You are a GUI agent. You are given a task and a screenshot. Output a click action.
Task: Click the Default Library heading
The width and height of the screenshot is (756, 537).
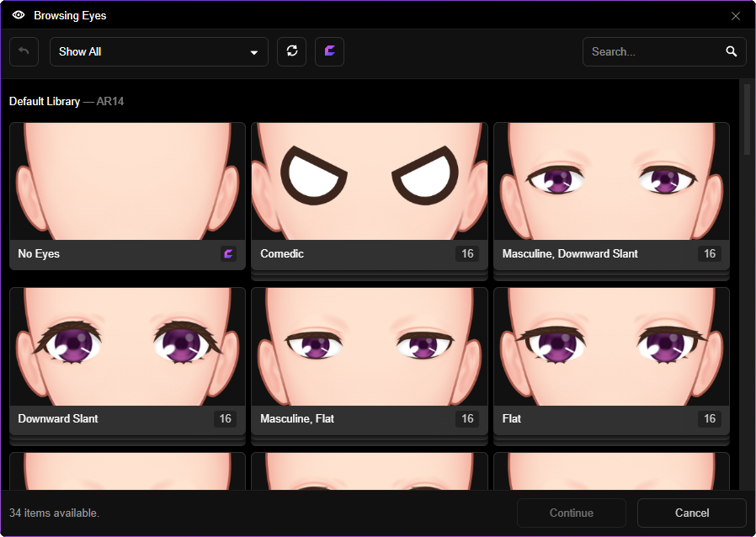click(x=45, y=101)
